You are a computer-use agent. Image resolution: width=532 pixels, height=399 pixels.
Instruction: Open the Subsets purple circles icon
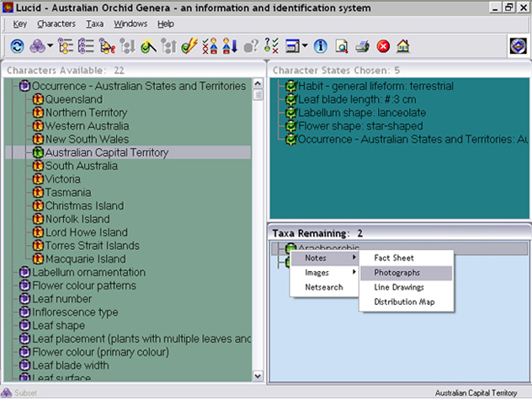(37, 46)
